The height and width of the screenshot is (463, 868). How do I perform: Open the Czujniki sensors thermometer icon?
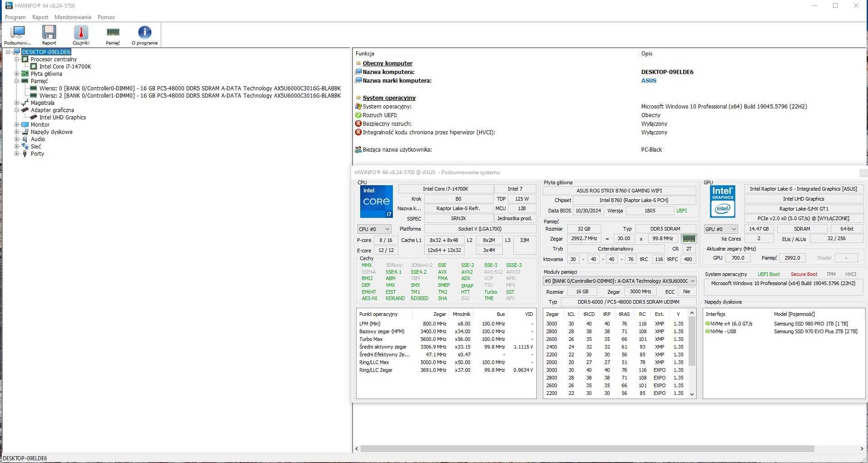pos(81,35)
